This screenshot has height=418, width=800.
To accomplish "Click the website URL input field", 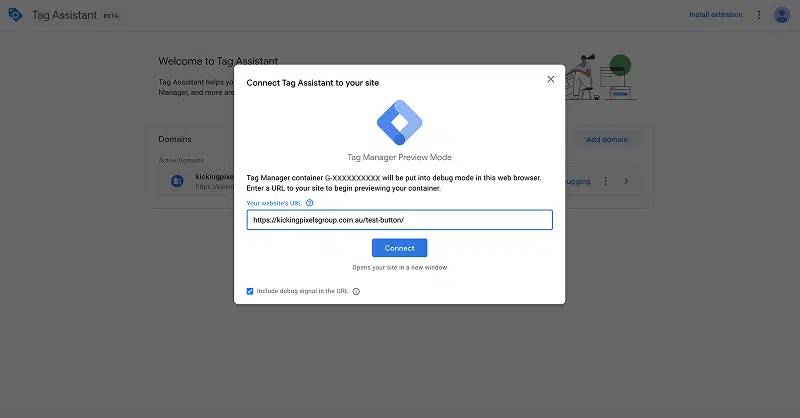I will coord(399,220).
